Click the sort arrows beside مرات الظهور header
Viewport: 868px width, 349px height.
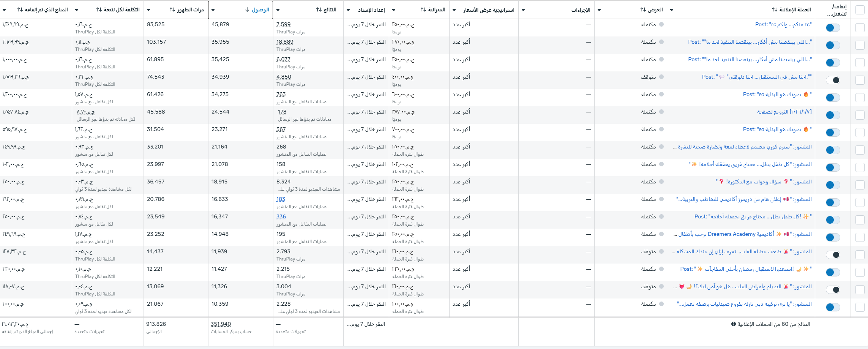pyautogui.click(x=172, y=9)
